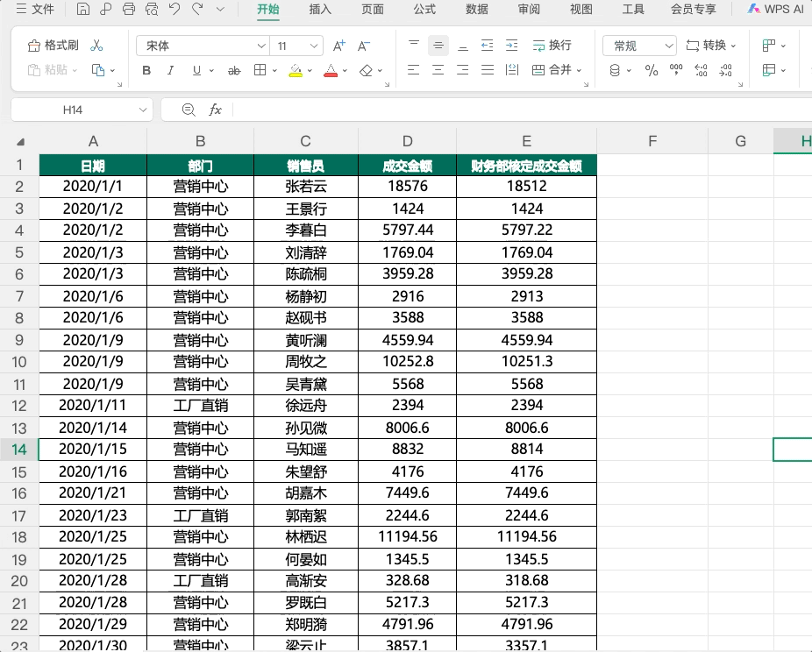Click the copy icon

click(98, 70)
